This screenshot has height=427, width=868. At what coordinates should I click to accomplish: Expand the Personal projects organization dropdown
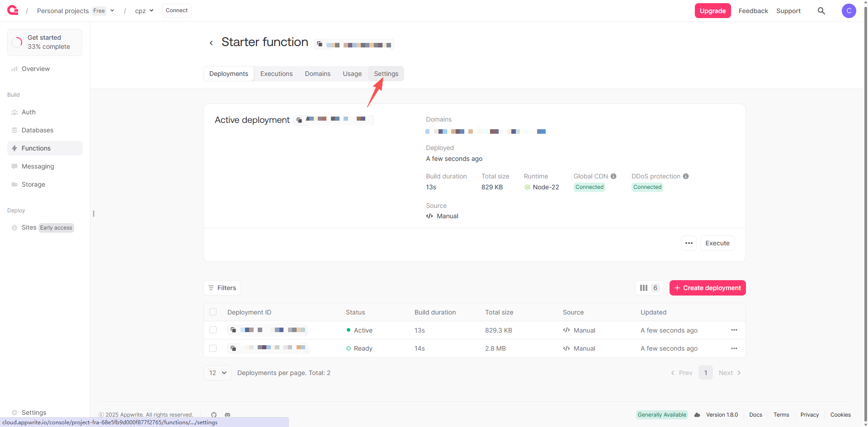[112, 11]
